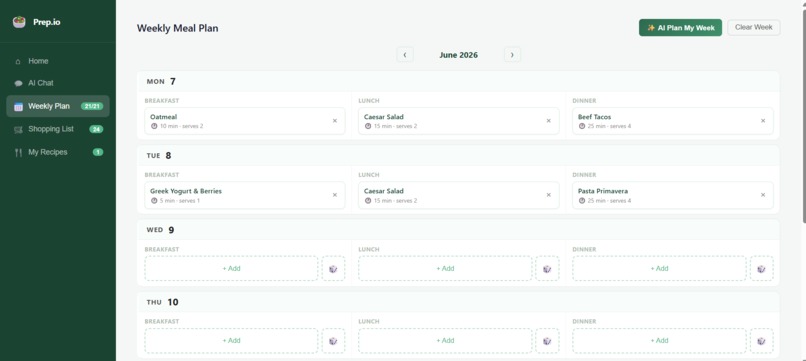Add a breakfast for Wednesday 9
Viewport: 806px width, 361px height.
coord(231,268)
